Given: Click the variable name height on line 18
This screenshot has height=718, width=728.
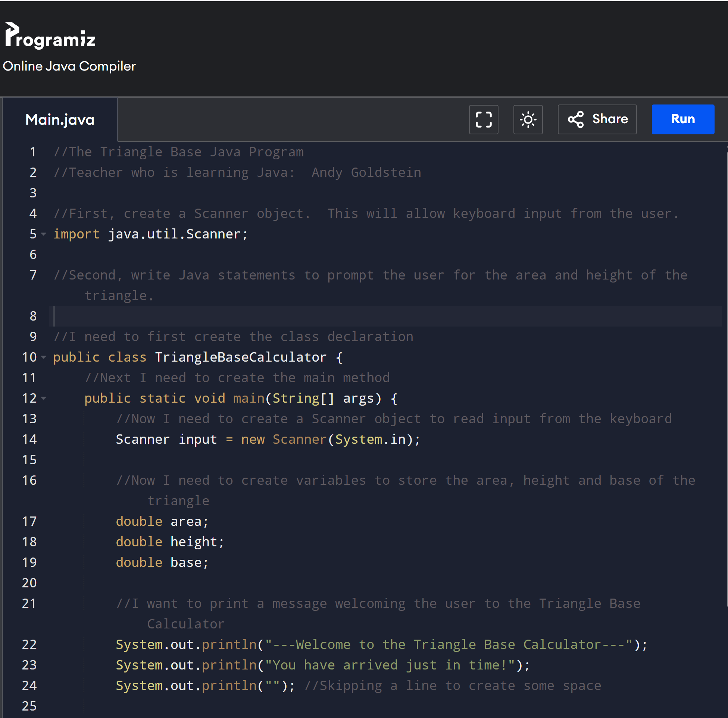Looking at the screenshot, I should [194, 542].
